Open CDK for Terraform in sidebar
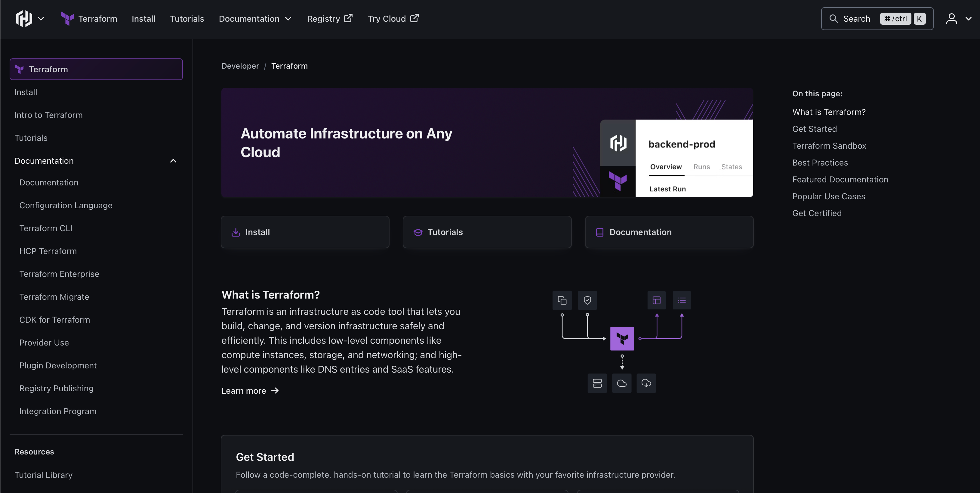The image size is (980, 493). pyautogui.click(x=54, y=319)
